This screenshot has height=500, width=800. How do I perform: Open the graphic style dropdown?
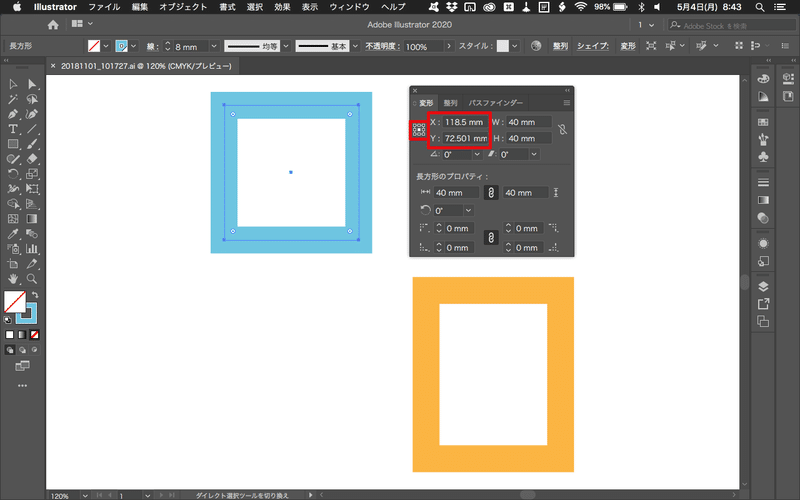click(x=515, y=46)
